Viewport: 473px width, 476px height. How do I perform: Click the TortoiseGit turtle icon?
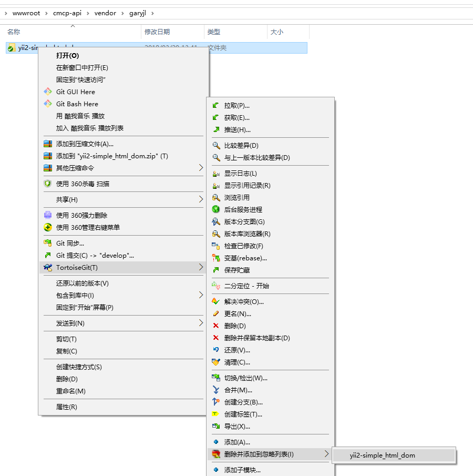coord(48,267)
